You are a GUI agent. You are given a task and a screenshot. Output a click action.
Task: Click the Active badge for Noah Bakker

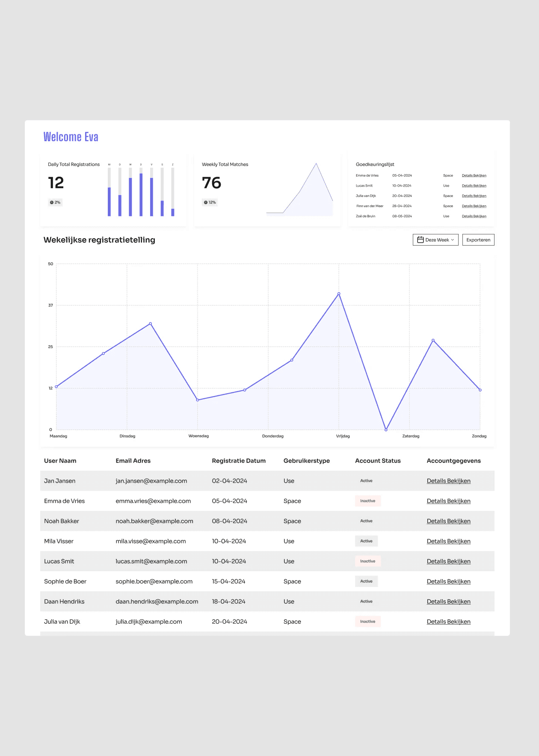point(366,521)
